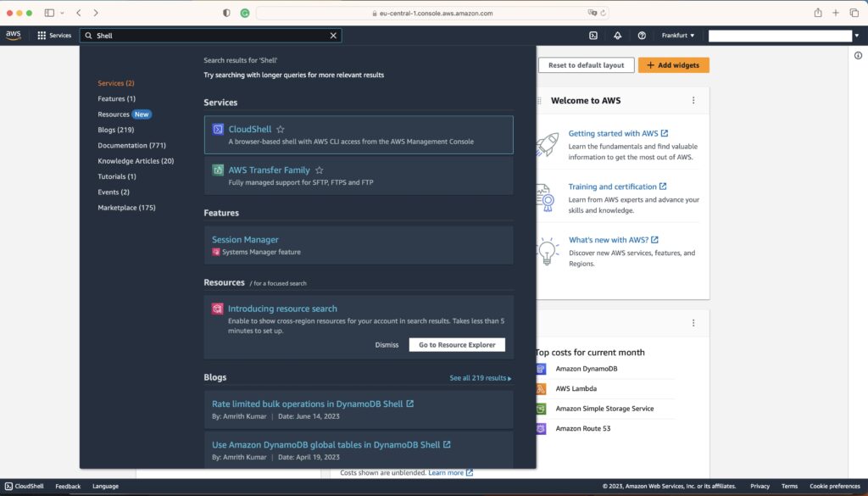Click inside the Shell search field
868x496 pixels.
click(x=210, y=36)
